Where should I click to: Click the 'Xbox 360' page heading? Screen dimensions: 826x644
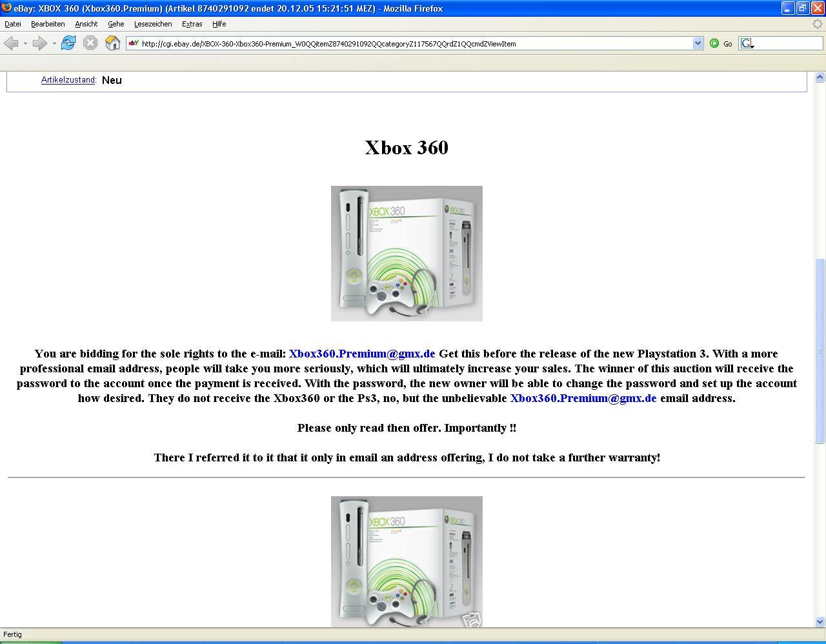point(407,148)
